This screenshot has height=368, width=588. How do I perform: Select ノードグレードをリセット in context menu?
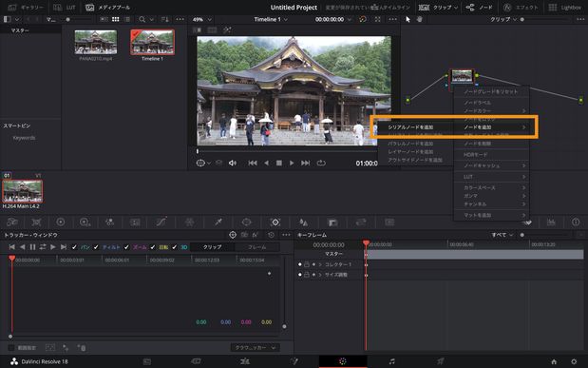(491, 91)
